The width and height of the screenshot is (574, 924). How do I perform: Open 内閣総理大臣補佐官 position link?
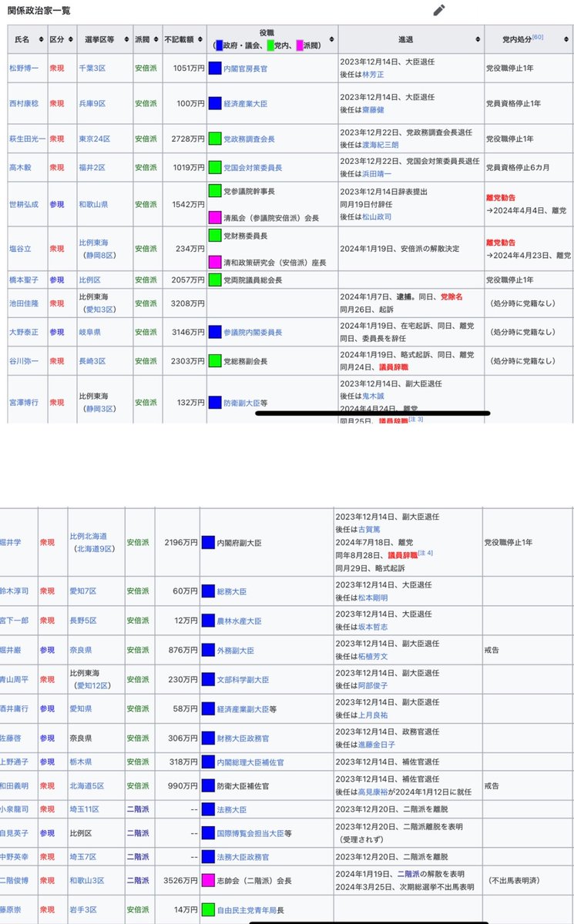249,762
